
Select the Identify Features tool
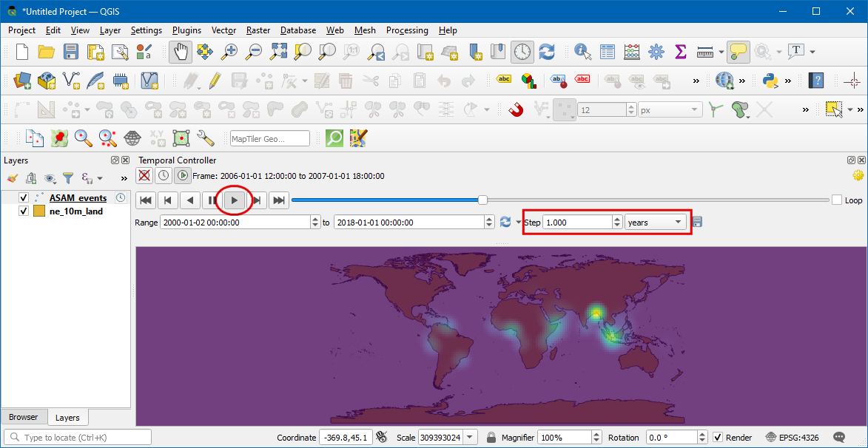[x=583, y=52]
